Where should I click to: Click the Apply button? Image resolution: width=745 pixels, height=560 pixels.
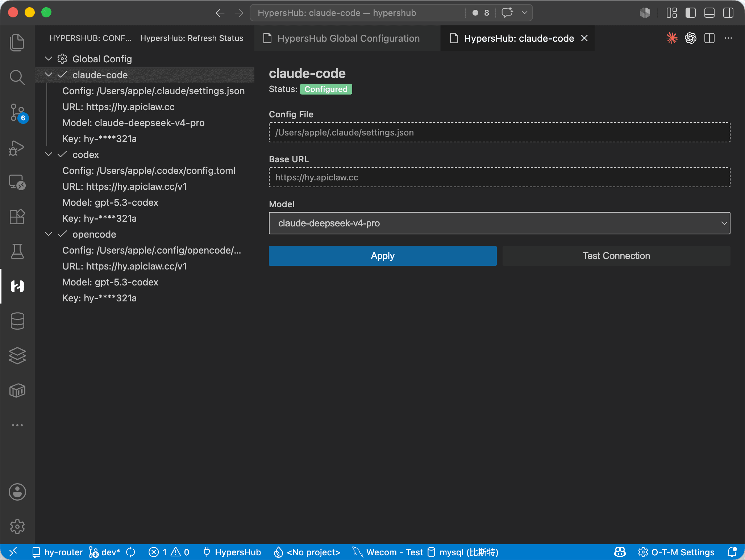pos(383,256)
